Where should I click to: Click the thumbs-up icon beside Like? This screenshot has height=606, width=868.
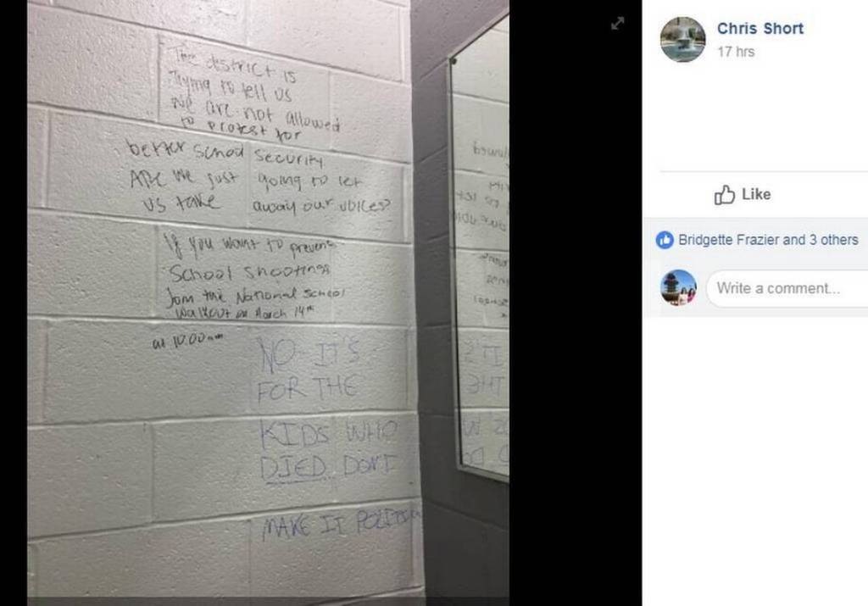724,194
